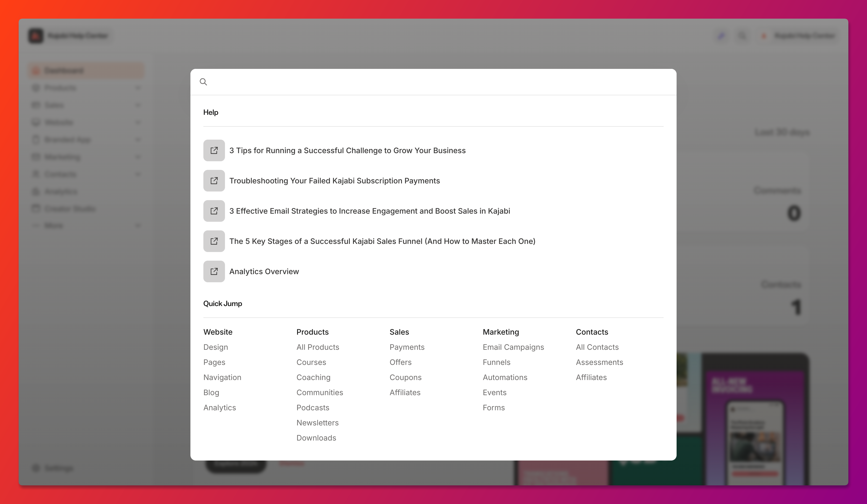Jump to Affiliates under Sales
867x504 pixels.
(x=405, y=392)
